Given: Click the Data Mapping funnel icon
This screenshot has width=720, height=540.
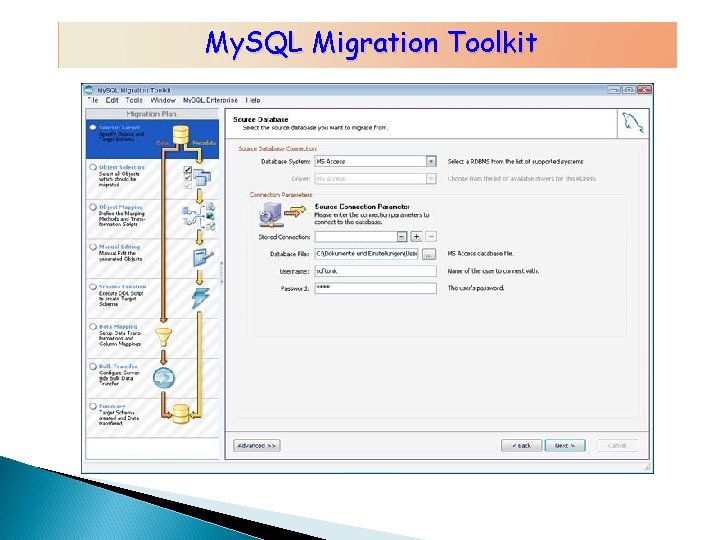Looking at the screenshot, I should [163, 338].
